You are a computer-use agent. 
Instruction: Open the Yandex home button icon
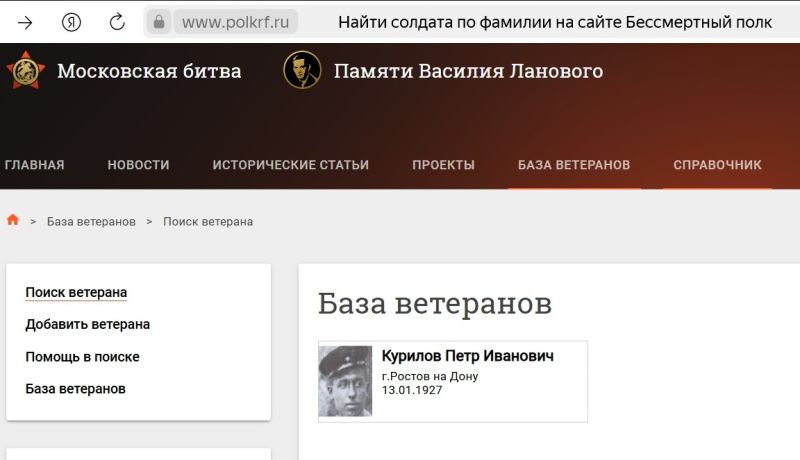pos(71,22)
